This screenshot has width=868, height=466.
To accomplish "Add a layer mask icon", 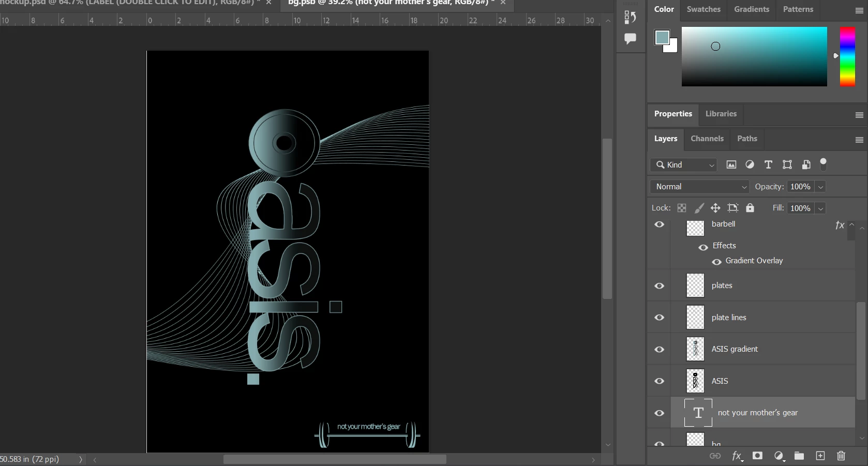I will (x=757, y=456).
